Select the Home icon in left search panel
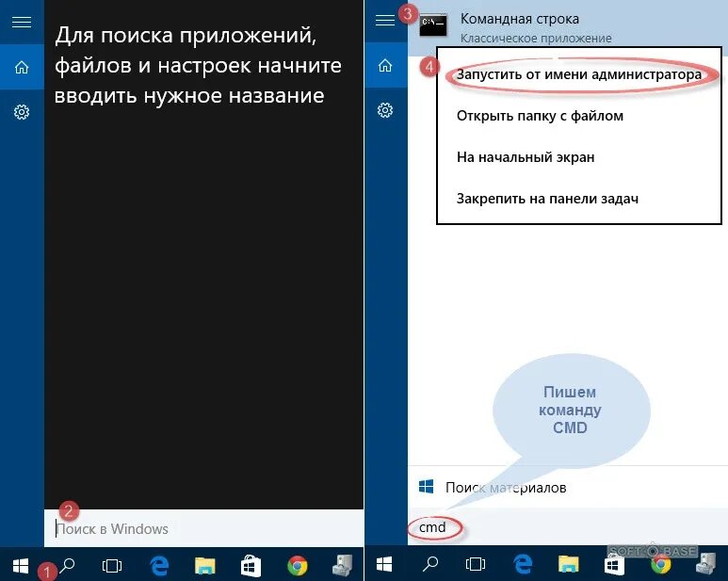 click(x=22, y=67)
